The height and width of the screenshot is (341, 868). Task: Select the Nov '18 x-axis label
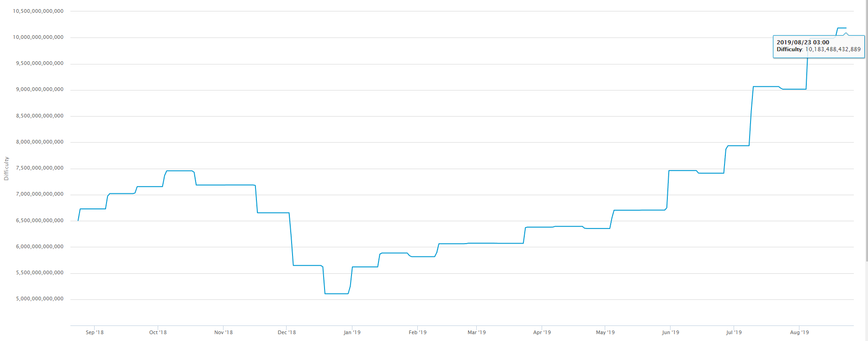[224, 332]
